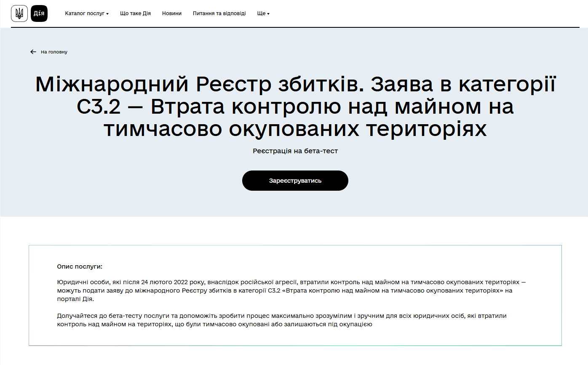Viewport: 588px width, 365px height.
Task: Go to Питання та відповіді section
Action: pyautogui.click(x=219, y=13)
